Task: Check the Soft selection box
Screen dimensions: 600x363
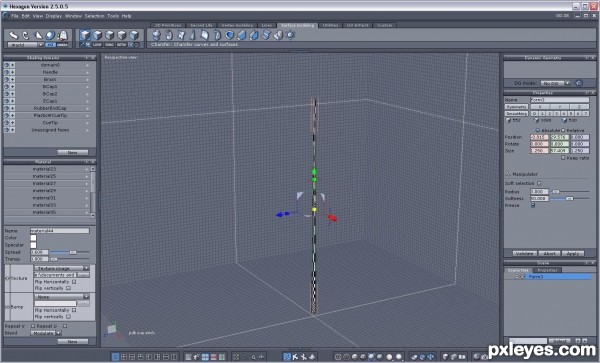Action: pyautogui.click(x=539, y=183)
